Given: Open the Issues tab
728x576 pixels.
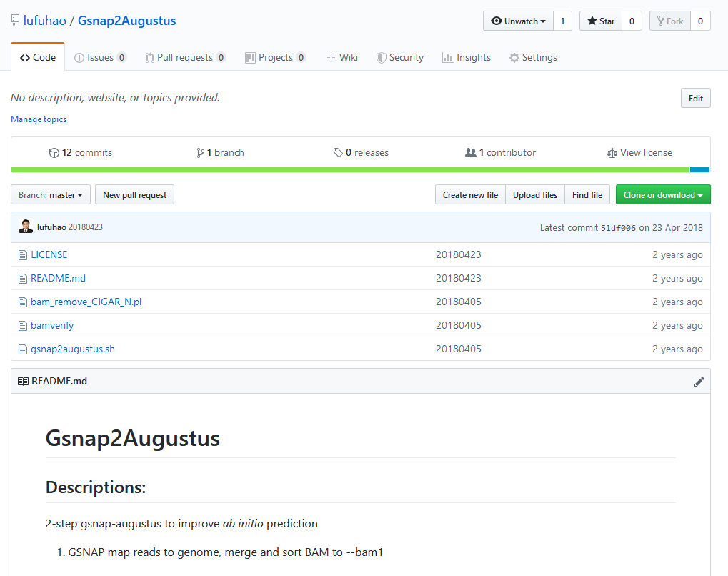Looking at the screenshot, I should coord(100,57).
